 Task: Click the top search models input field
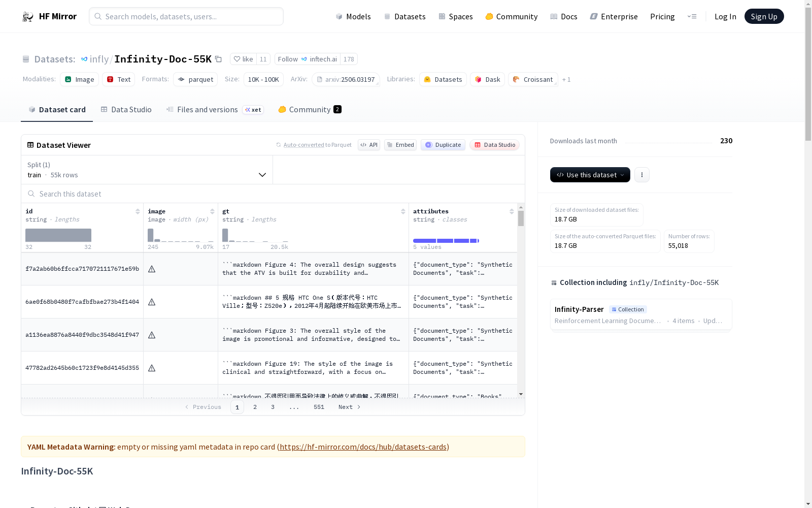[x=186, y=16]
